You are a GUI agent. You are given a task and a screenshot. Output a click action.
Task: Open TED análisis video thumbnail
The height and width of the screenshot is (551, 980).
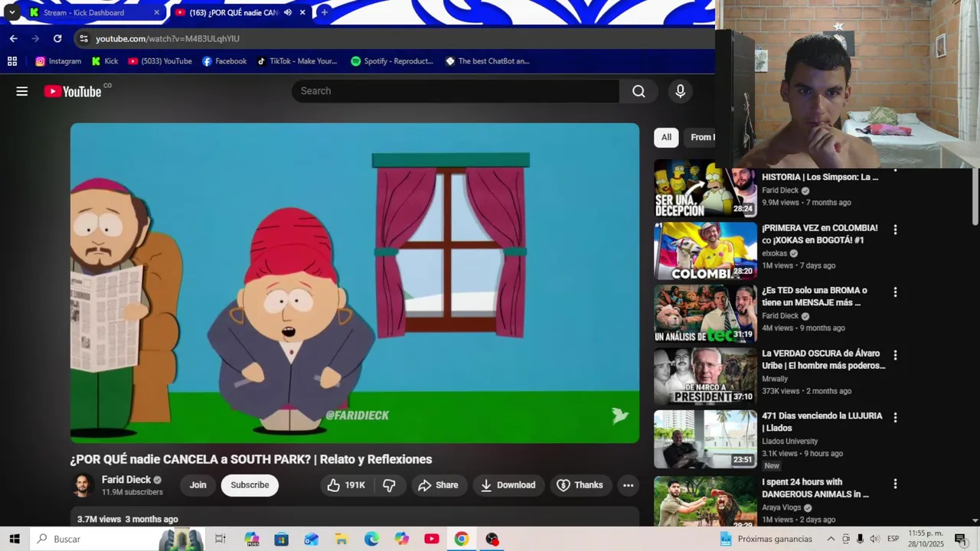705,314
